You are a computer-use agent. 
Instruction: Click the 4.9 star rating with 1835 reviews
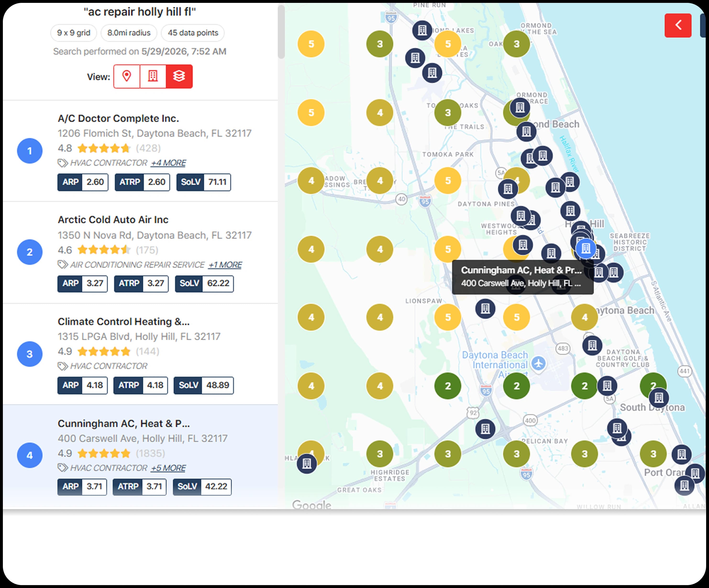coord(111,453)
